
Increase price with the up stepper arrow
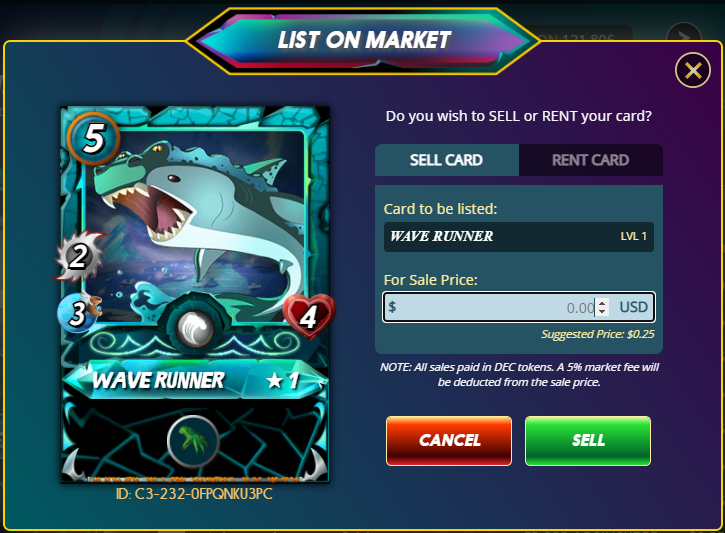(602, 303)
